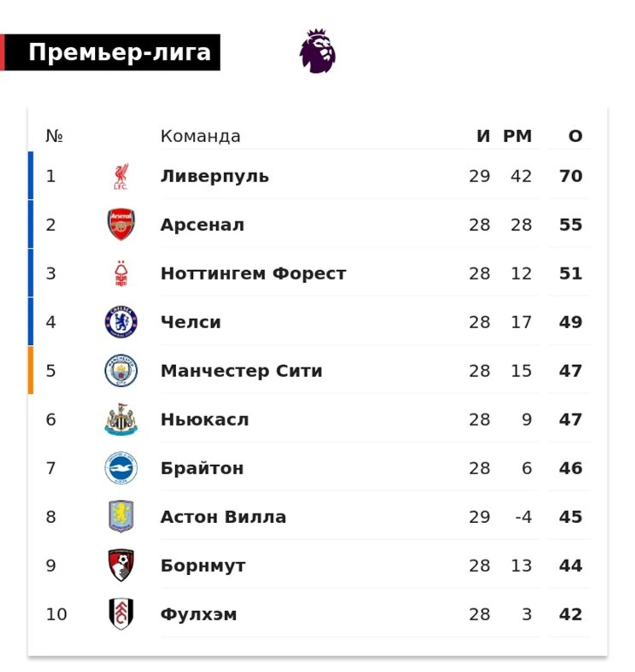Click the Premier League lion logo
635x672 pixels.
coord(317,51)
